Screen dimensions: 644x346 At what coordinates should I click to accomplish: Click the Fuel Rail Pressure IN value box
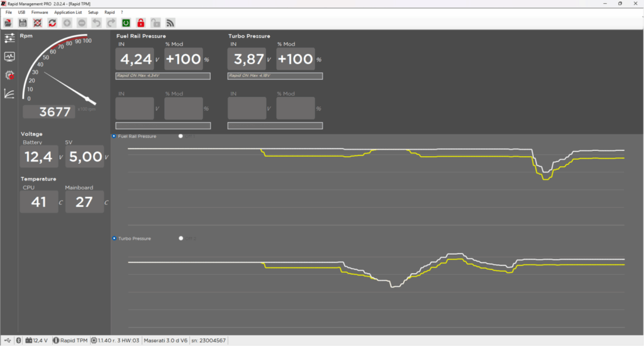pyautogui.click(x=135, y=59)
